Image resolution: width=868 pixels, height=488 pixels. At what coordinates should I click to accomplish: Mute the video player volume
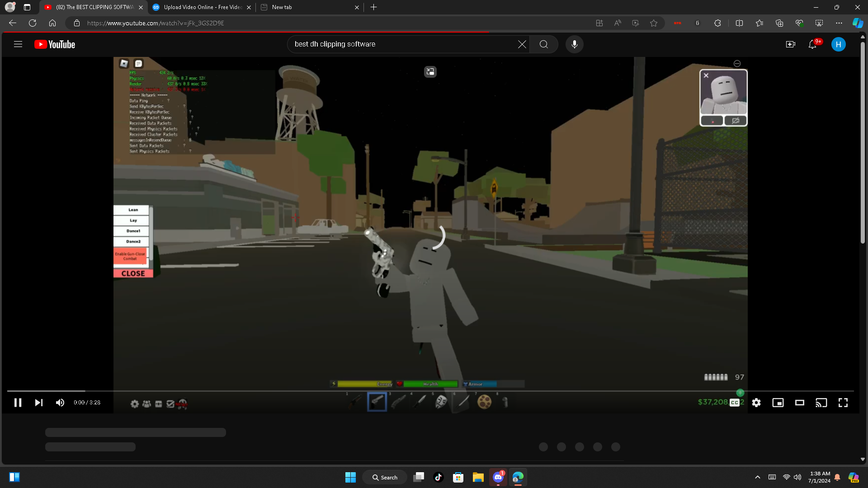[x=60, y=403]
